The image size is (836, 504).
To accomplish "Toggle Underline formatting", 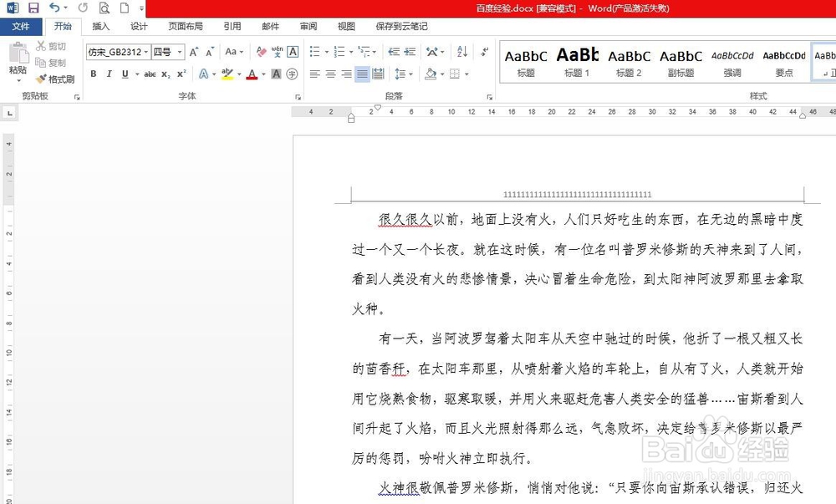I will coord(125,74).
